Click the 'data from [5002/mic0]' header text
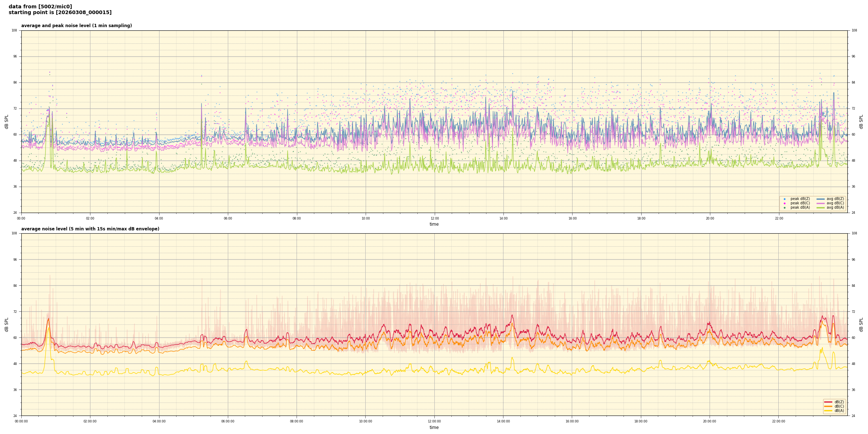This screenshot has height=434, width=868. [40, 7]
